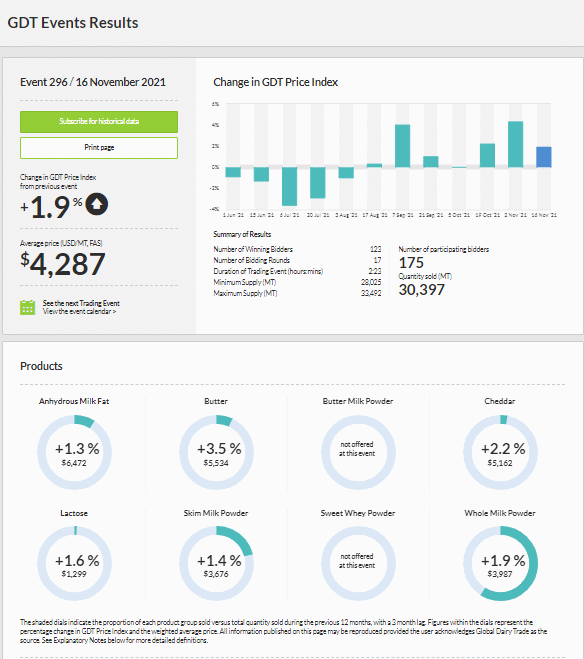The height and width of the screenshot is (659, 584).
Task: Click the 175 participating bidders figure
Action: [411, 263]
